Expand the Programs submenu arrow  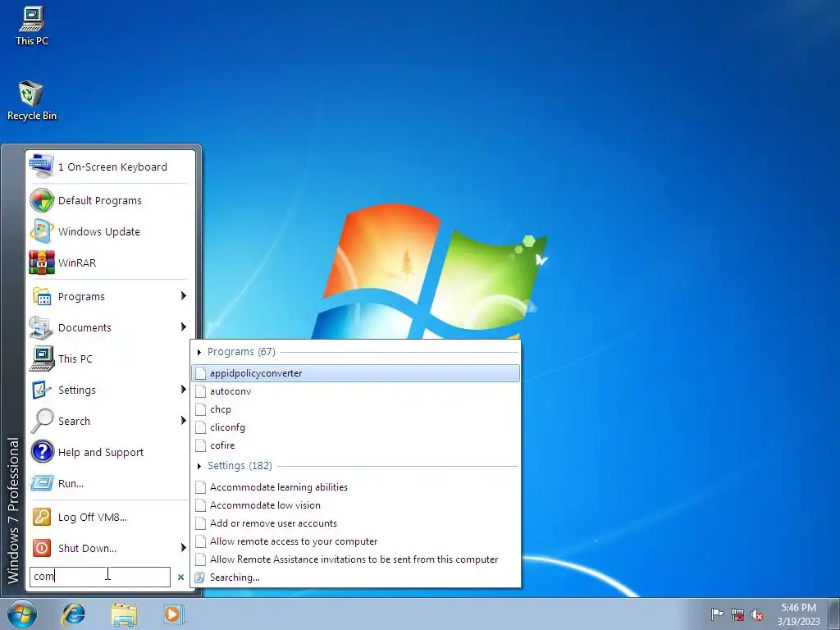pyautogui.click(x=183, y=295)
